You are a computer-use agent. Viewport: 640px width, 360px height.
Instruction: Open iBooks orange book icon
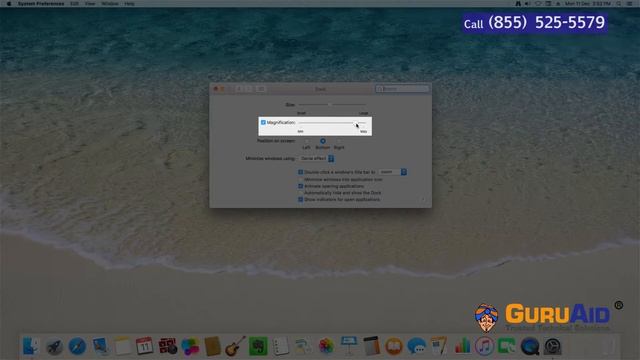click(x=394, y=347)
